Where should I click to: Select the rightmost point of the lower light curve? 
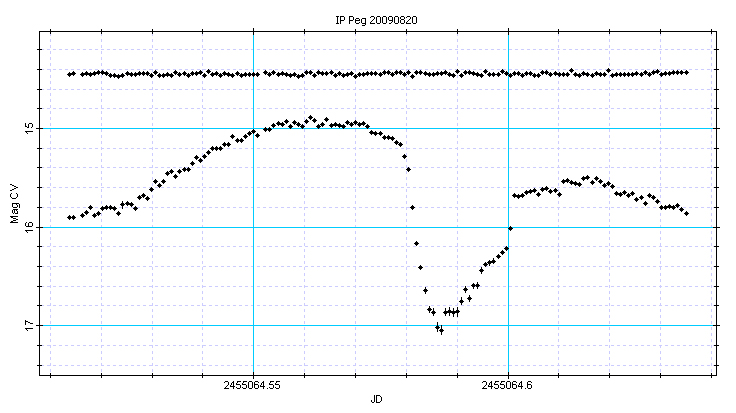point(687,213)
